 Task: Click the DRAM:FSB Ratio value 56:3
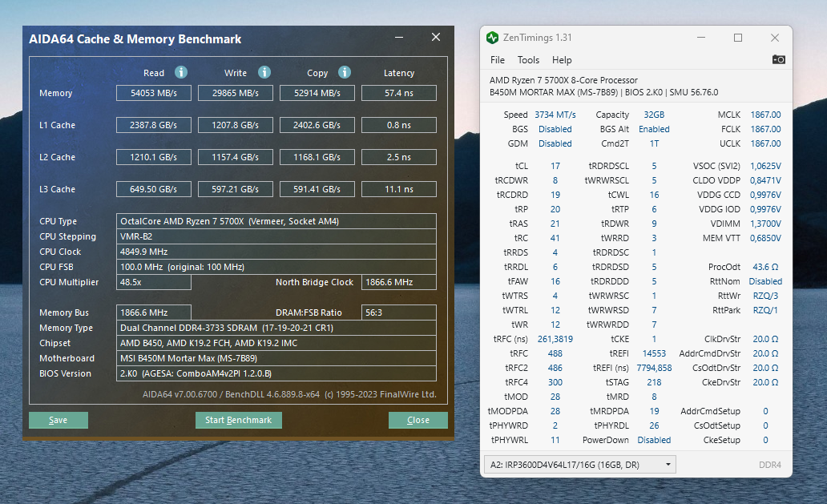(x=399, y=312)
